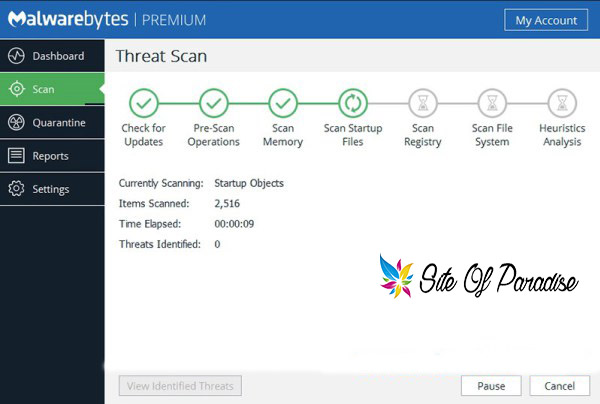Click the Heuristics Analysis step label

pyautogui.click(x=562, y=135)
